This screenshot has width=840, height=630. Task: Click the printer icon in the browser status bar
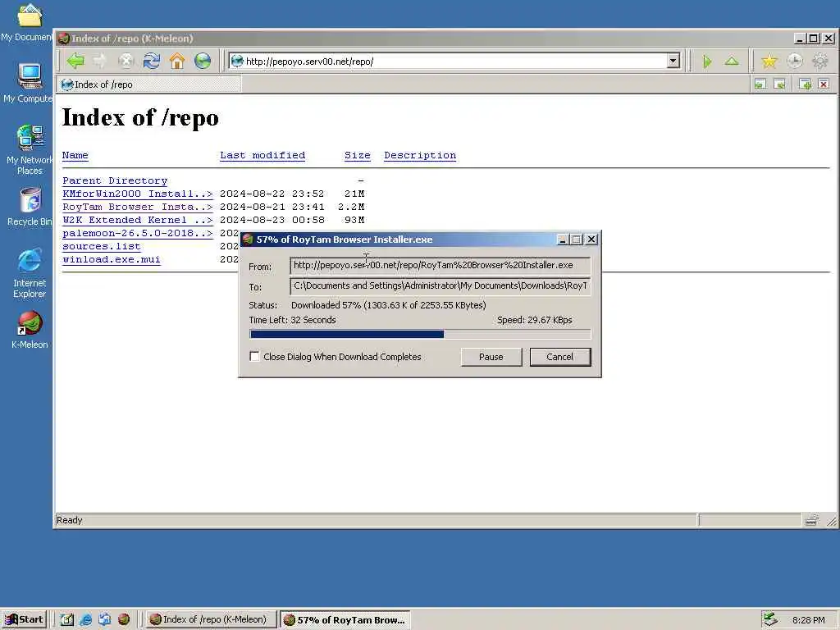[811, 519]
